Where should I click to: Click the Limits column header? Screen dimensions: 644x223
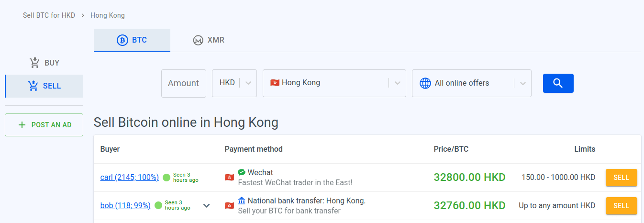click(x=585, y=149)
